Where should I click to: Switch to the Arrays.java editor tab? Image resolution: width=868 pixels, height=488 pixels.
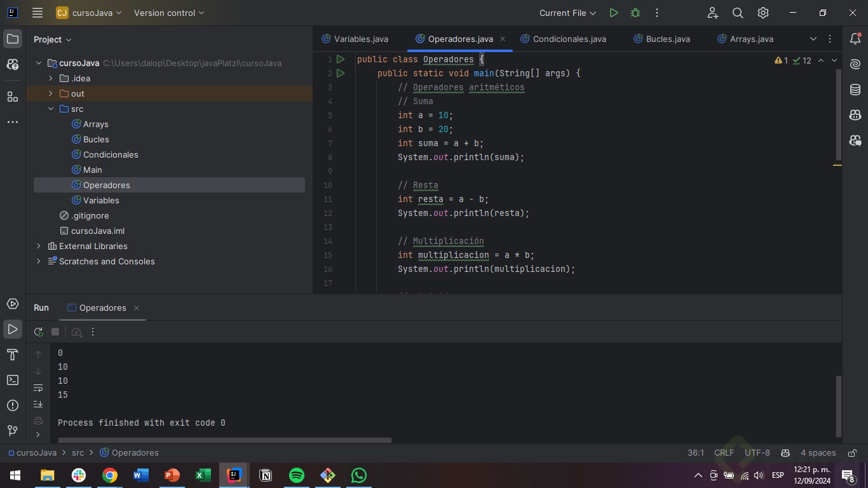pyautogui.click(x=751, y=39)
